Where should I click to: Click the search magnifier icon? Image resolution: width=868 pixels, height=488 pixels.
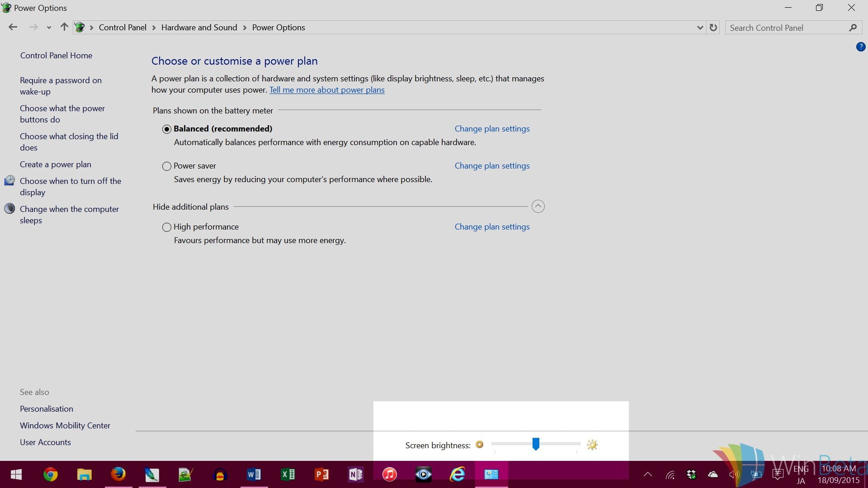click(853, 28)
